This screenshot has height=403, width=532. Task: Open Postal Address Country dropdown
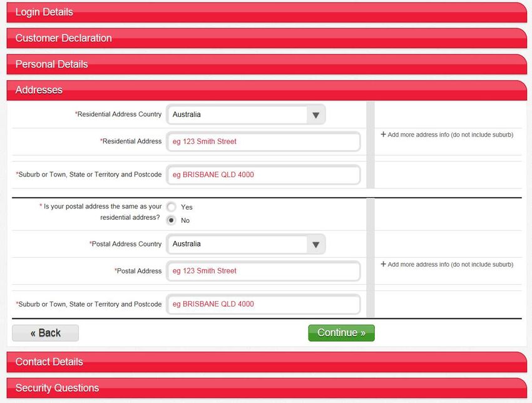(246, 244)
